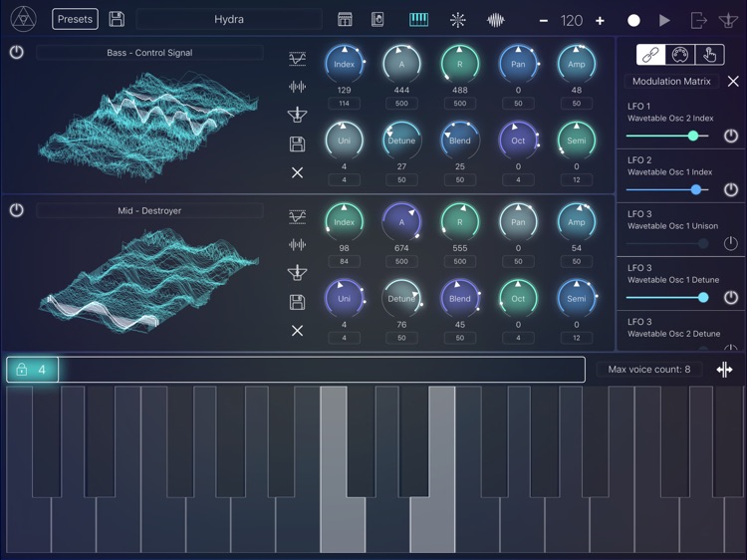This screenshot has height=560, width=747.
Task: Adjust LFO 2 Wavetable Osc 1 Index slider
Action: pos(667,189)
